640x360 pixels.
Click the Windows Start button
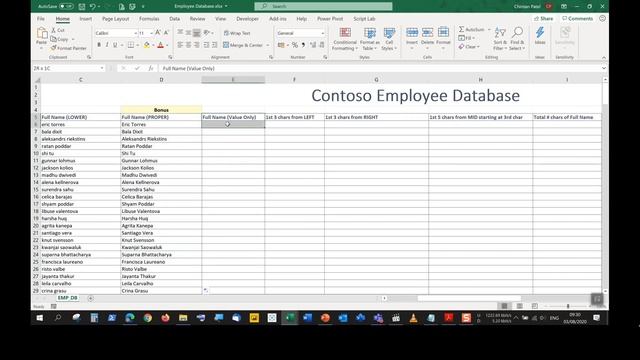tap(40, 318)
